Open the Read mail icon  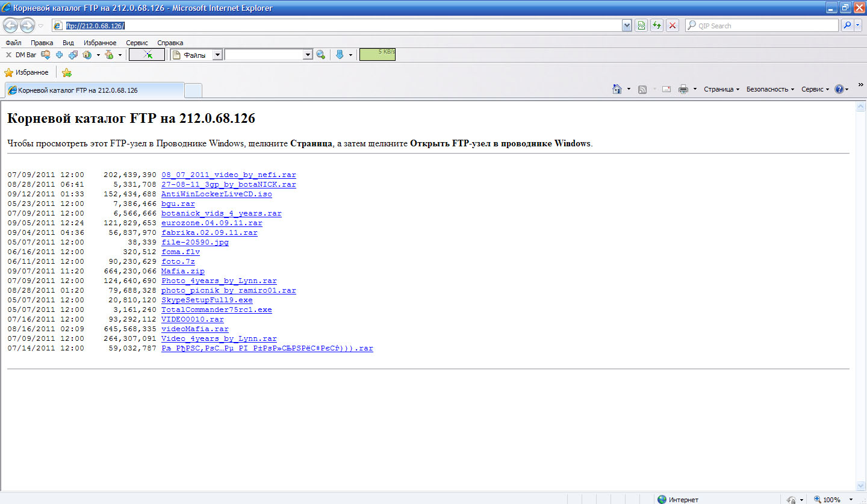pyautogui.click(x=666, y=89)
